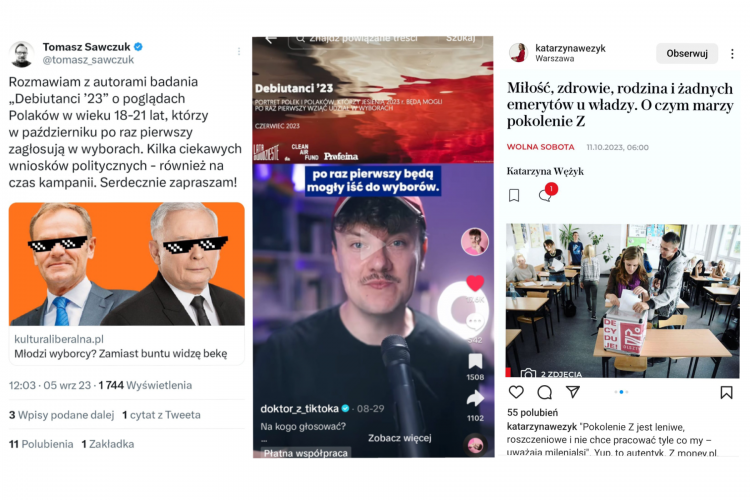
Task: Open kulturaliberalna.pl article link card
Action: point(127,284)
